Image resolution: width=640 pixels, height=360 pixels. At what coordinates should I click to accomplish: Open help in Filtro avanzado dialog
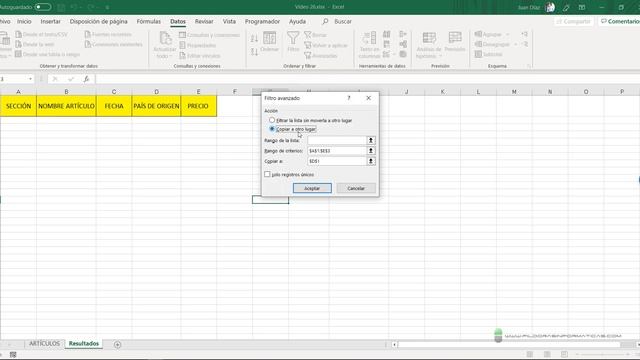(x=349, y=98)
